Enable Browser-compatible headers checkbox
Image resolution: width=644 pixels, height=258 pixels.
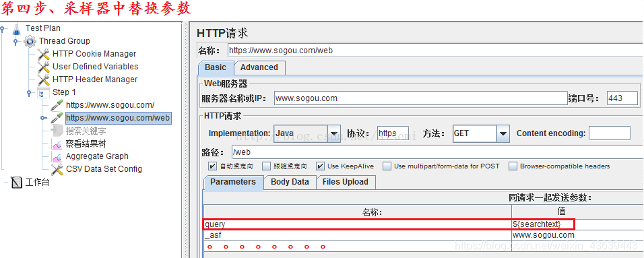(x=513, y=166)
